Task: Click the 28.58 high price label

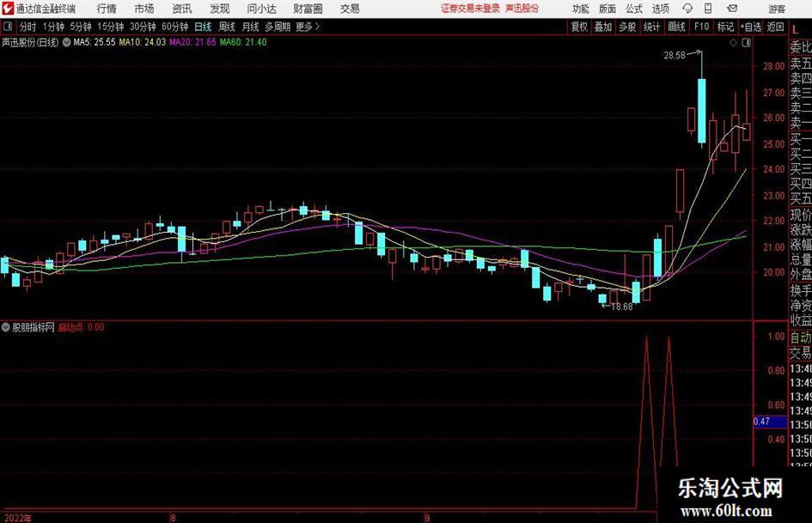Action: click(x=675, y=56)
